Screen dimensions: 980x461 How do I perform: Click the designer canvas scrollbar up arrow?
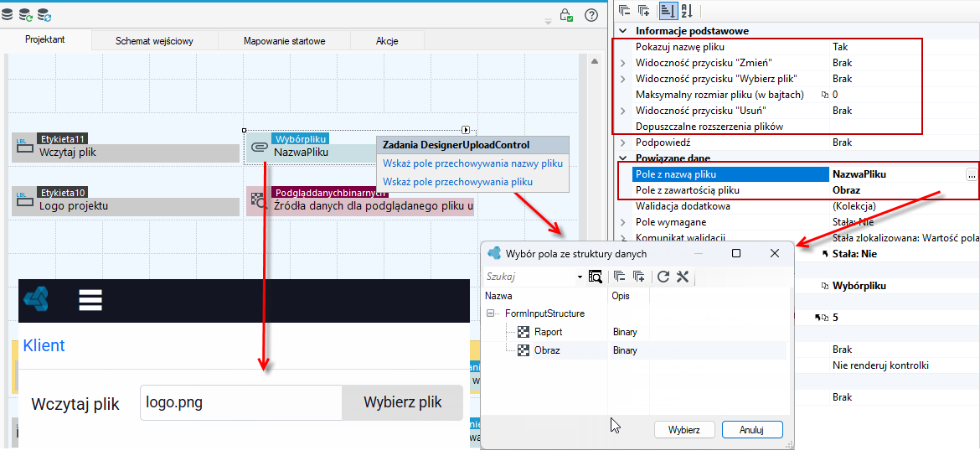click(x=596, y=62)
